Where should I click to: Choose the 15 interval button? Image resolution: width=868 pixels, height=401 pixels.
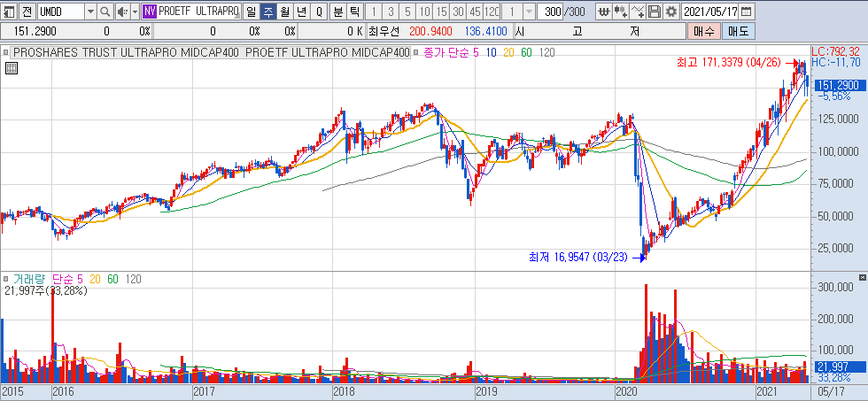(x=441, y=11)
